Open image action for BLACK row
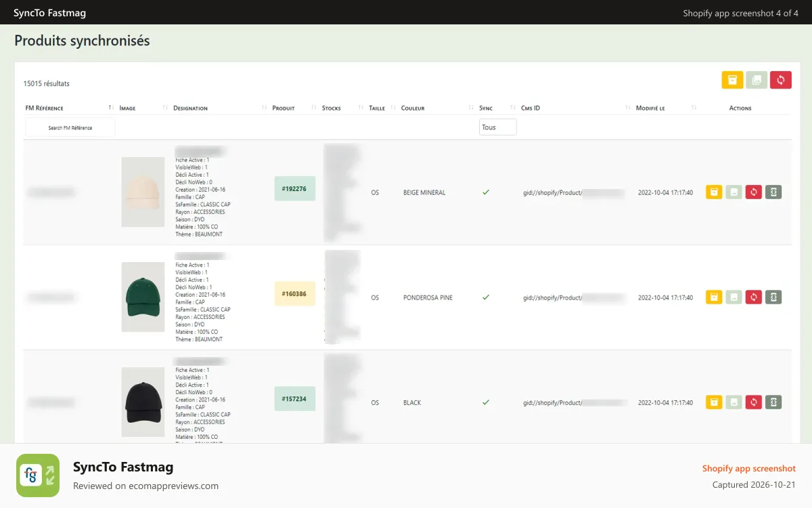 [734, 402]
